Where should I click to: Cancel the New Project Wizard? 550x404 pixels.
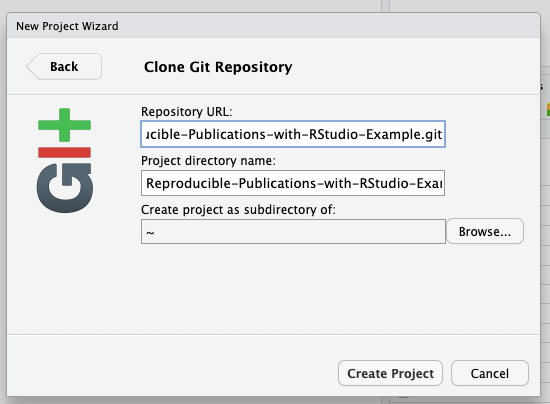point(490,373)
